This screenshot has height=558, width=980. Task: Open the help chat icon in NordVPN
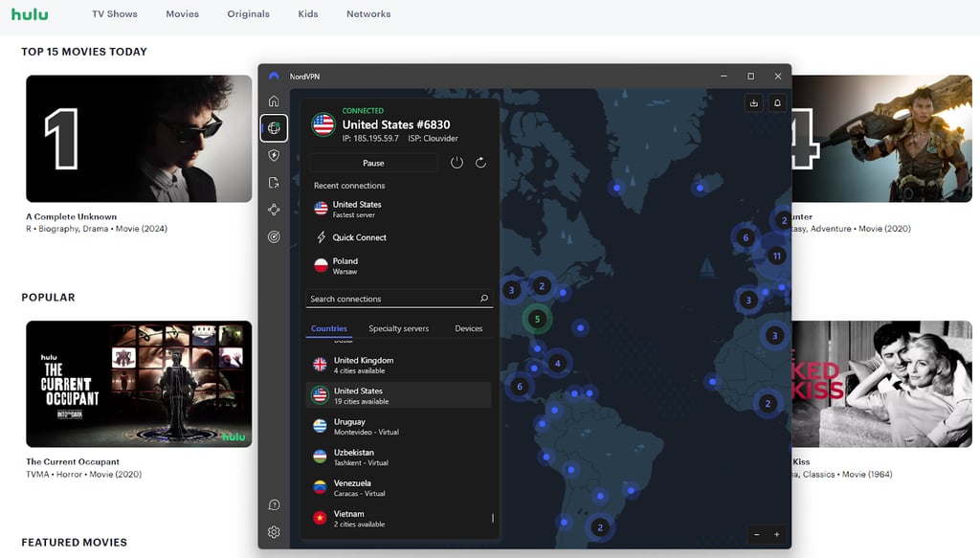274,505
